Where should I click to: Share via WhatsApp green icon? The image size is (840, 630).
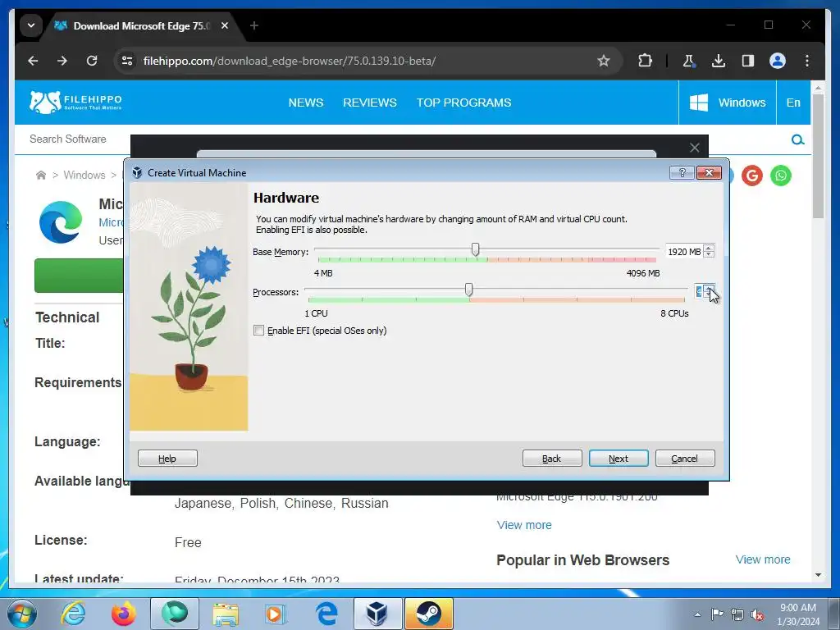[781, 176]
